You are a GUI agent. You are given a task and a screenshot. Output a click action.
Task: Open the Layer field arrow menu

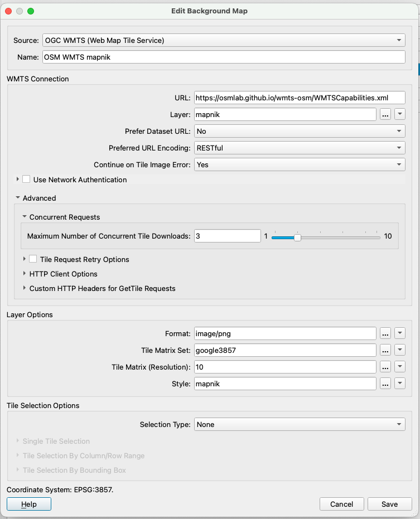[x=400, y=114]
